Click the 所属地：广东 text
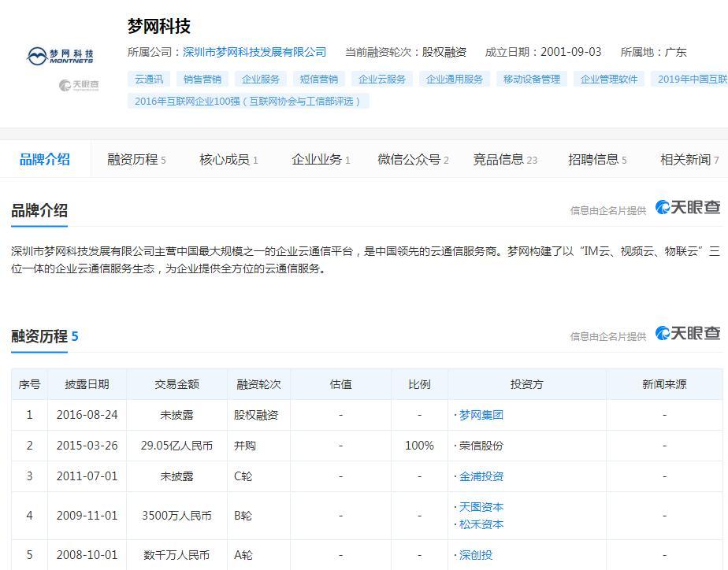 [x=654, y=52]
